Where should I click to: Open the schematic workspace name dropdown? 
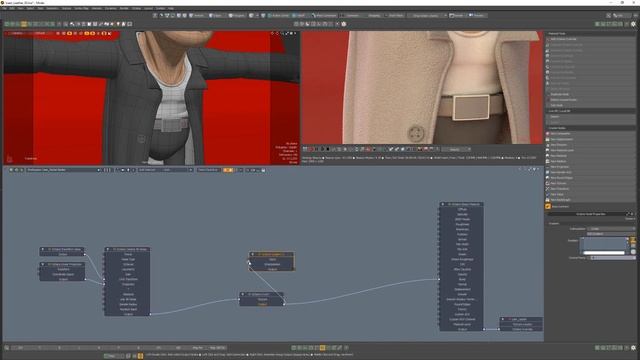coord(63,170)
